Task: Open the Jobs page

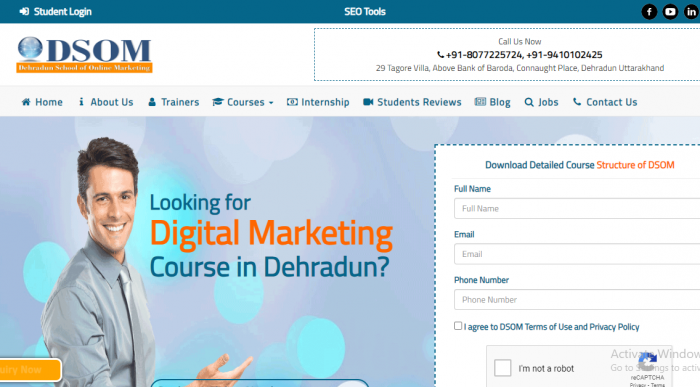Action: (541, 102)
